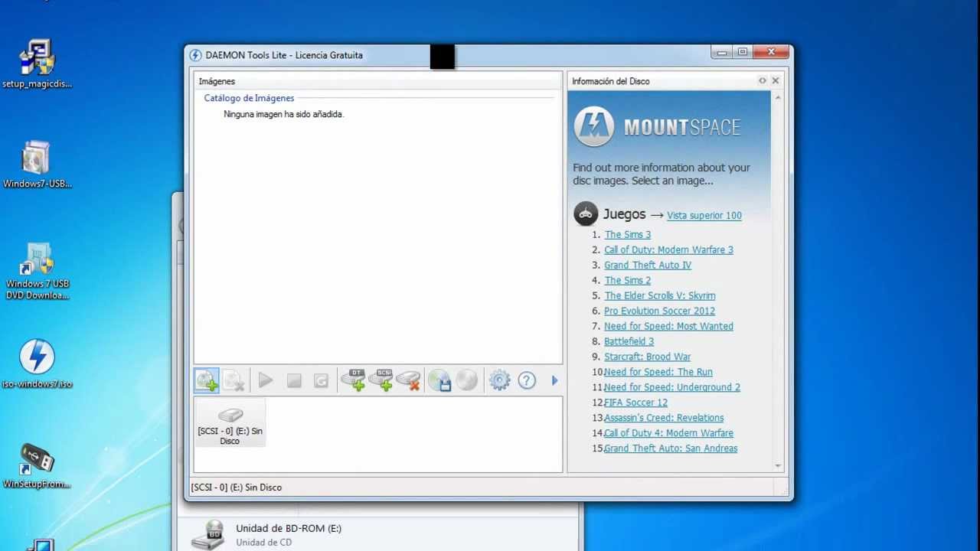Click the Remount refresh icon
The image size is (980, 551).
tap(322, 380)
